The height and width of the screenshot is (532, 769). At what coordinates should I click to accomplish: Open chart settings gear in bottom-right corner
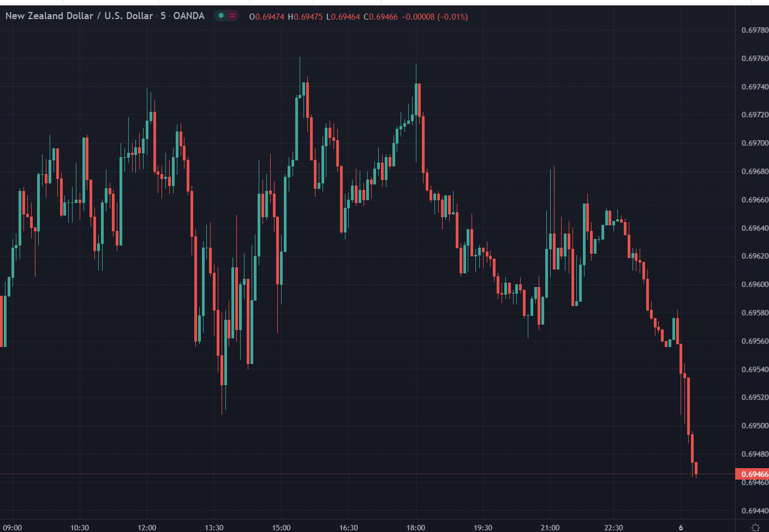point(755,527)
